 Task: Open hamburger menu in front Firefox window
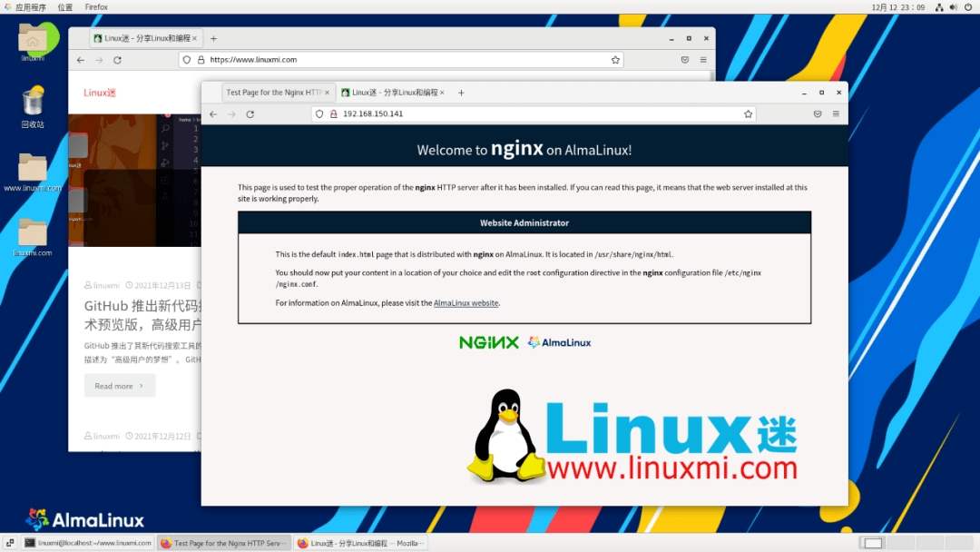836,114
